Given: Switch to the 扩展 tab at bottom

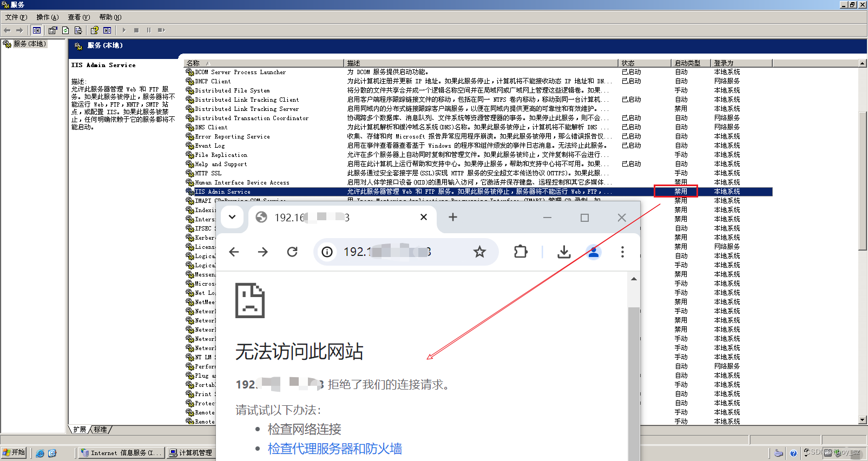Looking at the screenshot, I should [80, 430].
